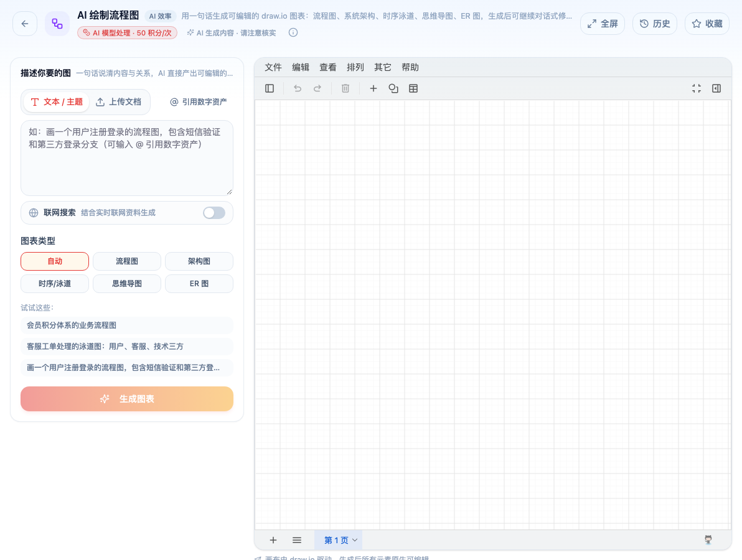Click into the diagram description text area
742x560 pixels.
coord(127,158)
